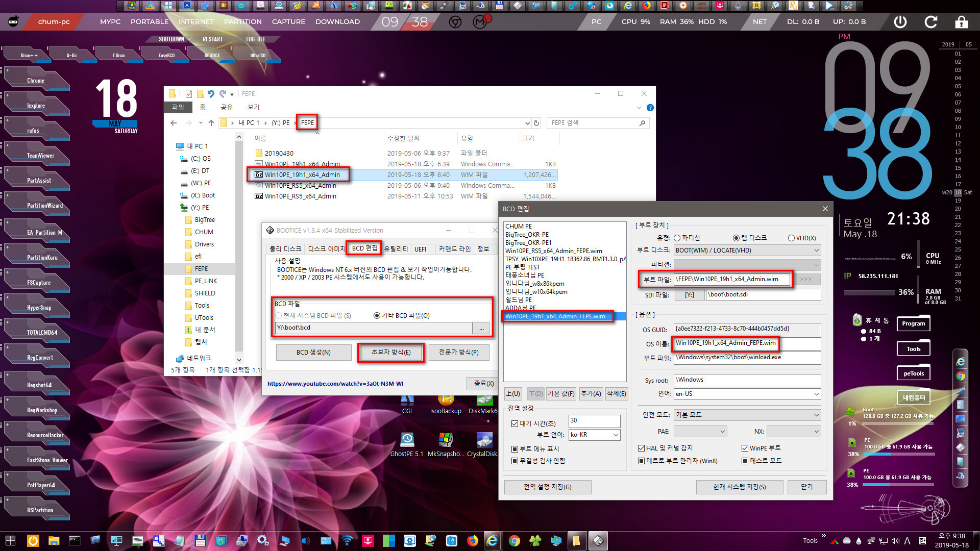Viewport: 980px width, 551px height.
Task: Switch to 물리 디스크 tab
Action: pos(285,249)
